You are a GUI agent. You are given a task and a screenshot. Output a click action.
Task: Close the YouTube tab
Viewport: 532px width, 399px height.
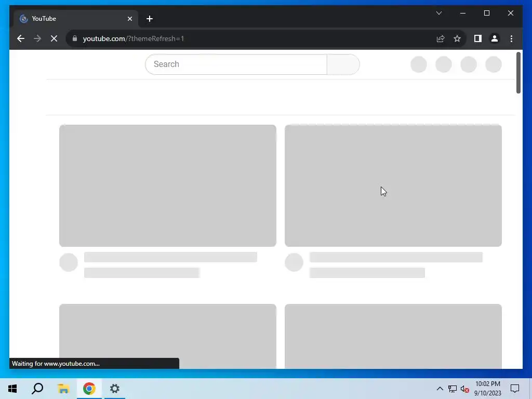(x=129, y=19)
